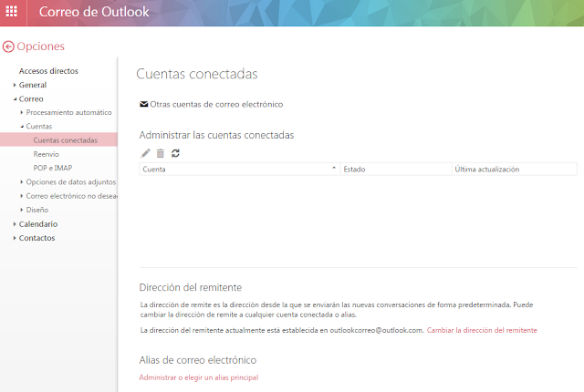The image size is (584, 392).
Task: Expand Procesamiento automático arrow
Action: pos(22,112)
